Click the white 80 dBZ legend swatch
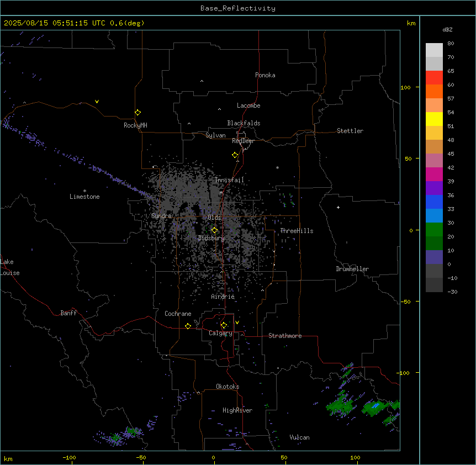 click(x=434, y=50)
